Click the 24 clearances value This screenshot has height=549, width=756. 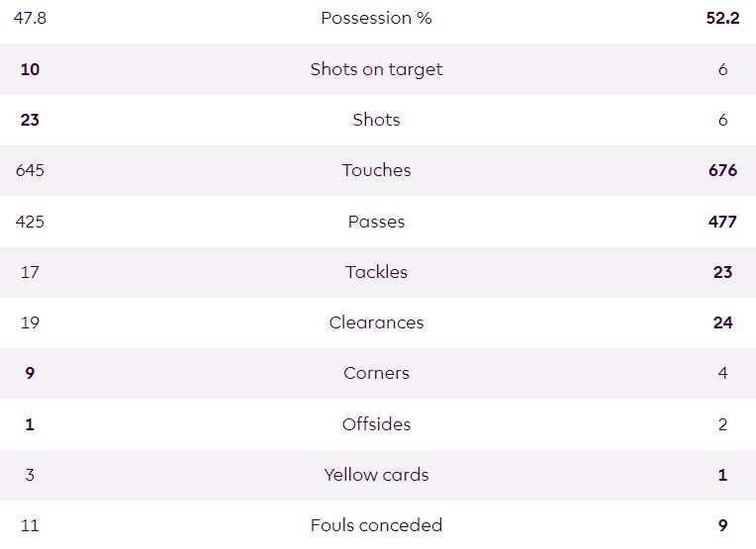point(722,322)
